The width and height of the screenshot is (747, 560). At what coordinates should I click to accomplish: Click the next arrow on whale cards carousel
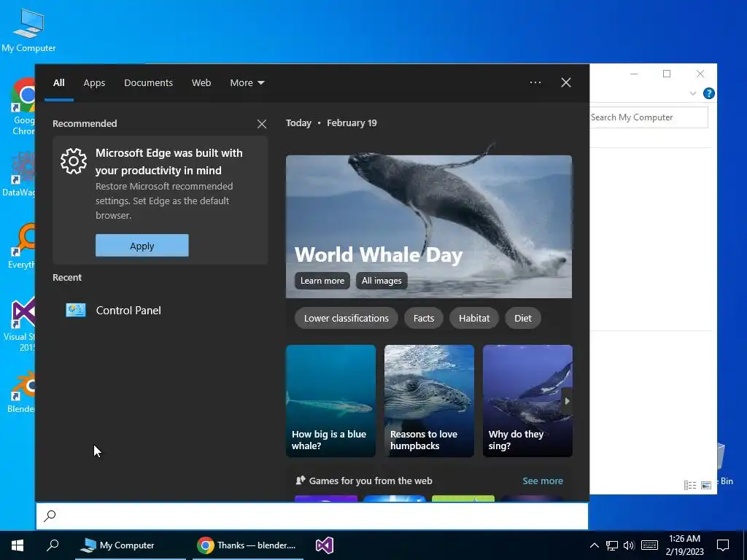[x=566, y=401]
